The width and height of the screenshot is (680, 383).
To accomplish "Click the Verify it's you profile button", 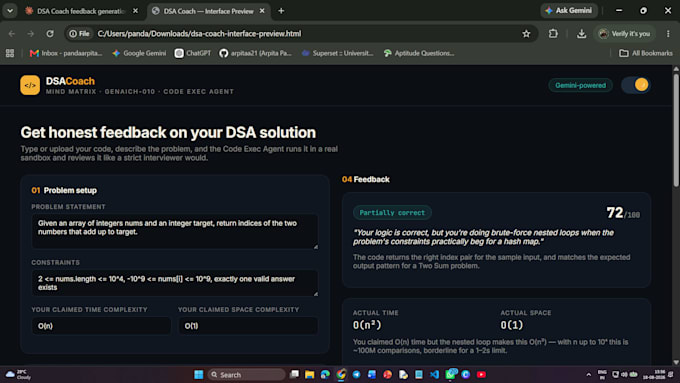I will coord(624,33).
